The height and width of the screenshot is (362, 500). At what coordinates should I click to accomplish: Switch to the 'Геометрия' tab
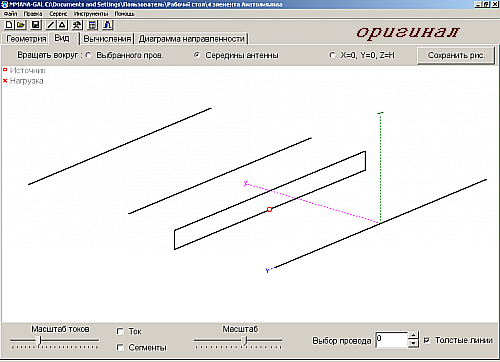click(26, 39)
